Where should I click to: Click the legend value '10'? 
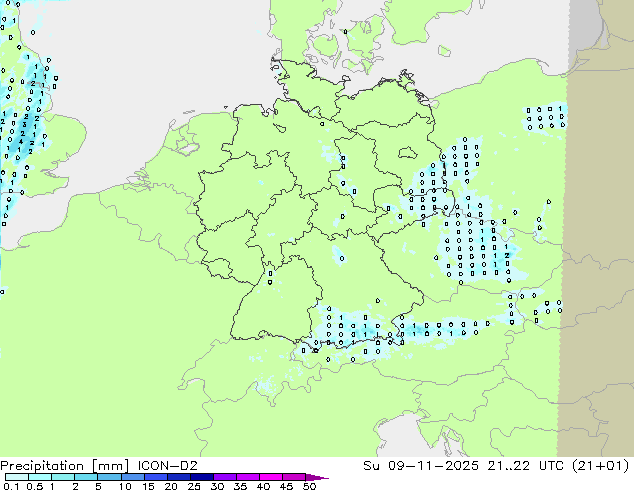click(125, 486)
